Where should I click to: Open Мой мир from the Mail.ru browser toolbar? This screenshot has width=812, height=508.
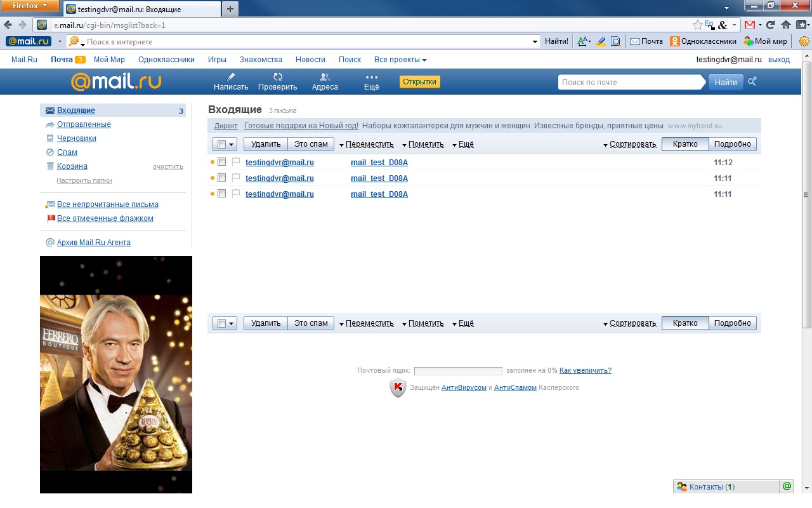click(766, 41)
